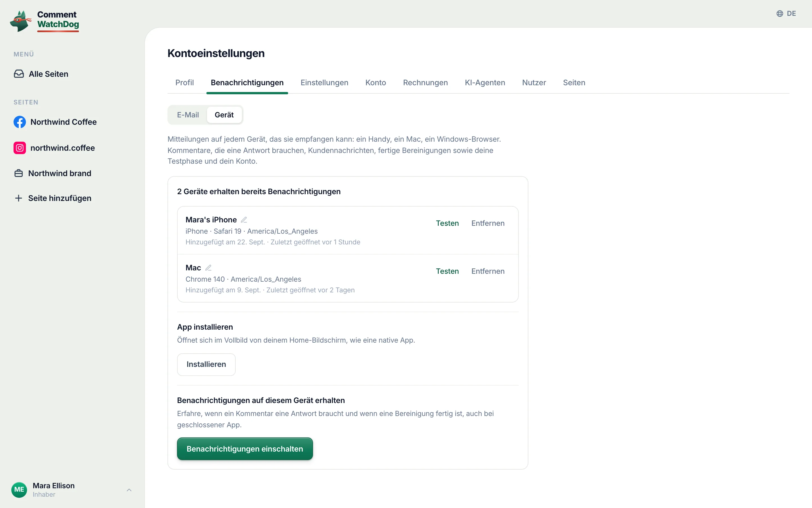
Task: Click the Facebook icon for Northwind Coffee
Action: point(19,122)
